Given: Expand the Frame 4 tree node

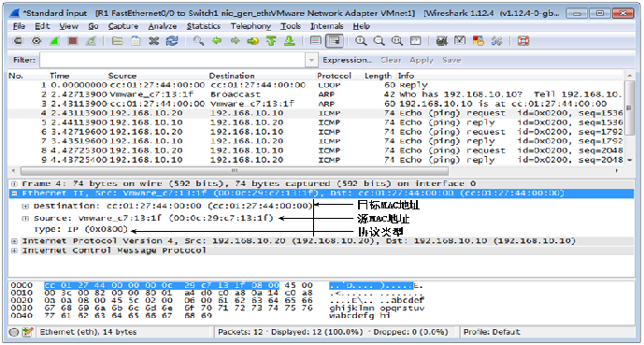Looking at the screenshot, I should pyautogui.click(x=15, y=183).
